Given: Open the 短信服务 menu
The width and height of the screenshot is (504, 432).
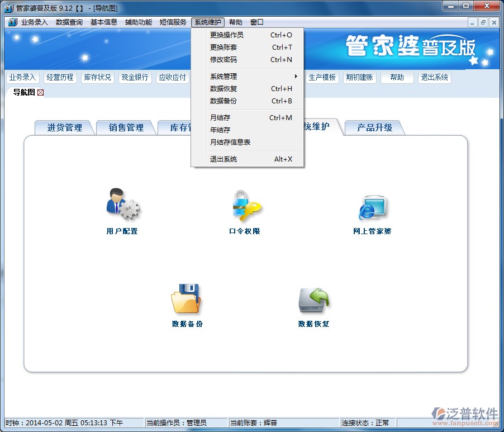Looking at the screenshot, I should pyautogui.click(x=173, y=22).
